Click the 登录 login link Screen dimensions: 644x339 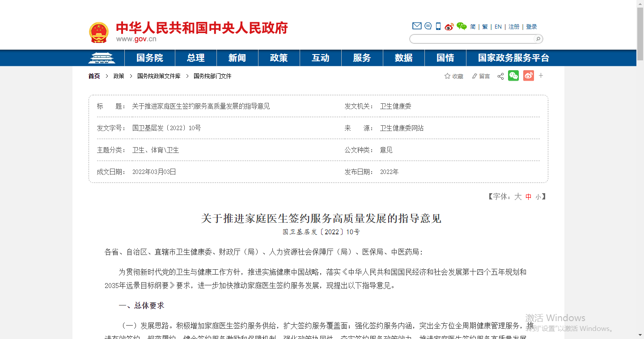[531, 27]
